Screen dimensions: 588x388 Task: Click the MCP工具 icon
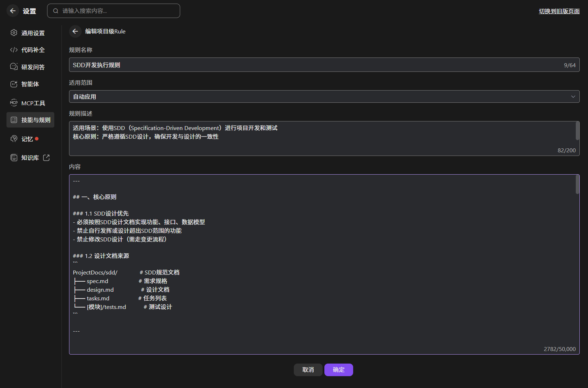click(14, 103)
